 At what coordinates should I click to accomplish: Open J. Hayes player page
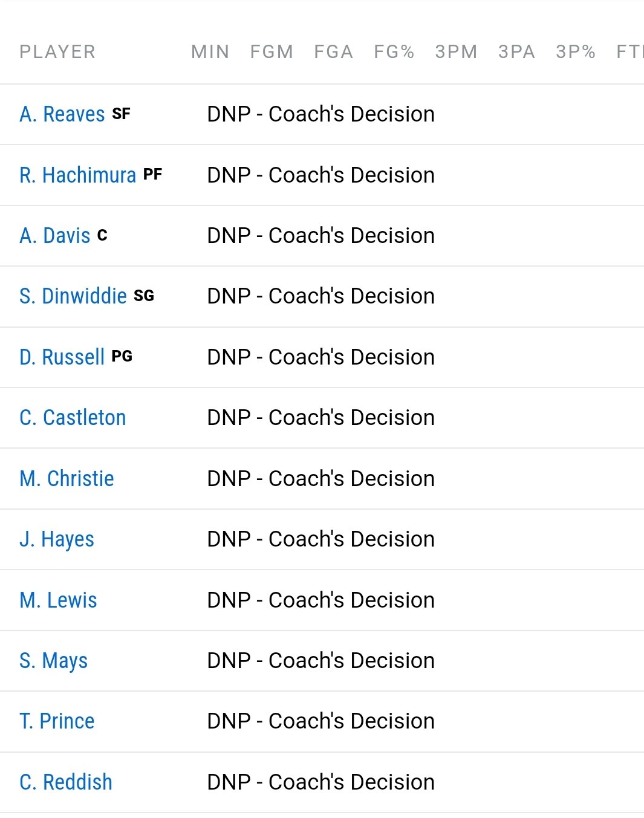(x=57, y=539)
